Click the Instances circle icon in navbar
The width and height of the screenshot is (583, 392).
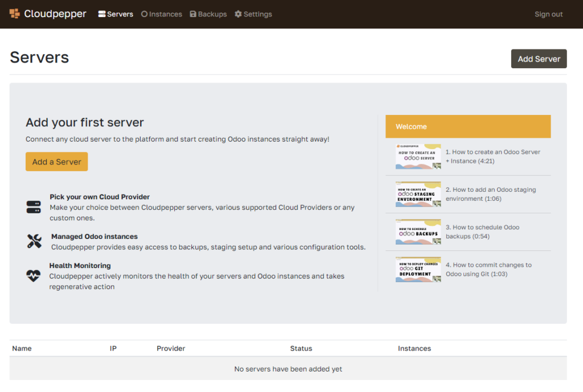coord(144,14)
